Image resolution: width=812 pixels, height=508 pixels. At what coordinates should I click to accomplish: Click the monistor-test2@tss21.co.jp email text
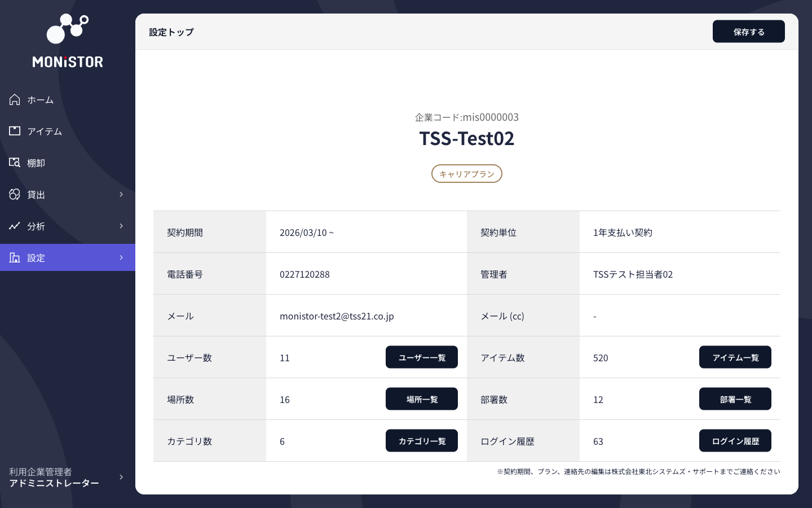[337, 316]
